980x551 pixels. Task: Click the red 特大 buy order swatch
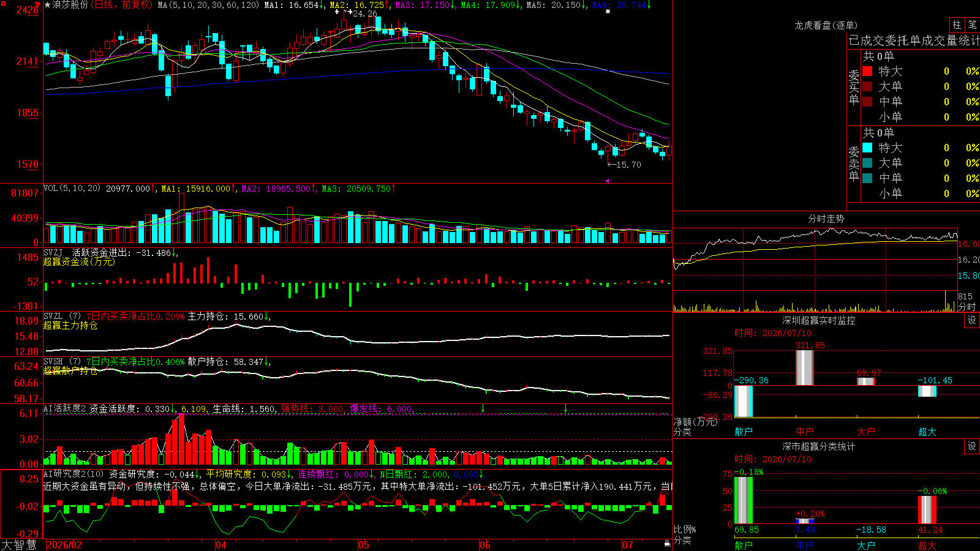pos(867,71)
